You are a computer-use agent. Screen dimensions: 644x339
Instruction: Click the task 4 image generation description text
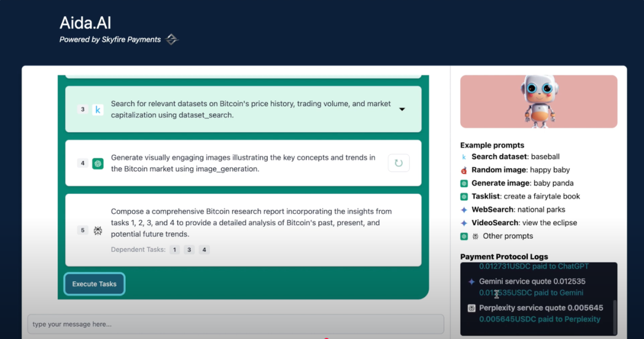(x=243, y=163)
